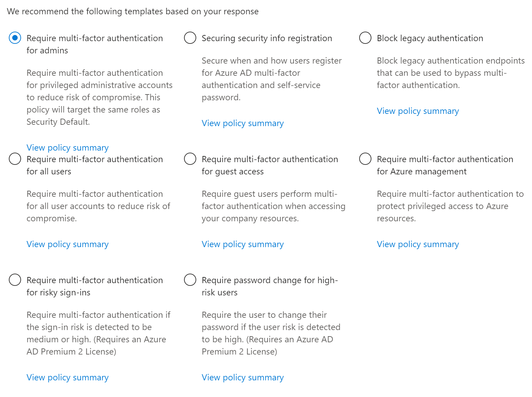
Task: Open policy summary for Azure management MFA
Action: (418, 244)
